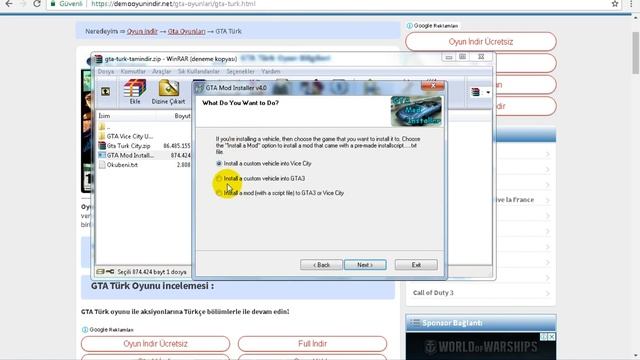
Task: Open the Oyun İndir breadcrumb link
Action: coord(142,31)
